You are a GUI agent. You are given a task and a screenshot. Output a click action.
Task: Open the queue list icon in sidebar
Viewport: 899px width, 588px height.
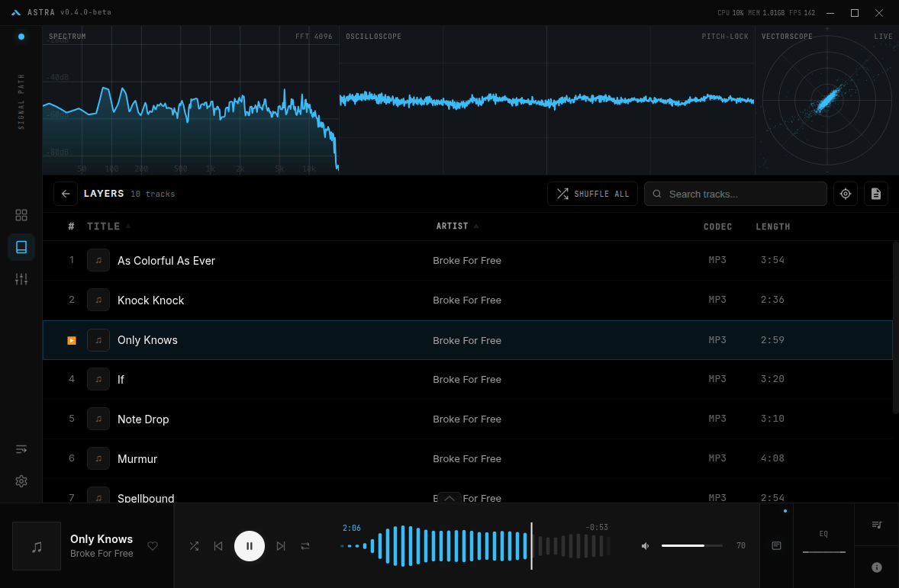pyautogui.click(x=21, y=449)
